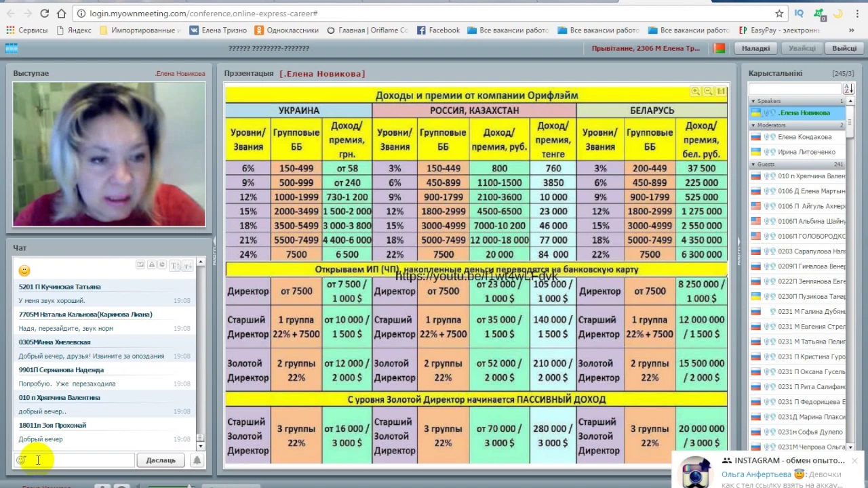868x488 pixels.
Task: Open the Facebook bookmark
Action: (x=439, y=30)
